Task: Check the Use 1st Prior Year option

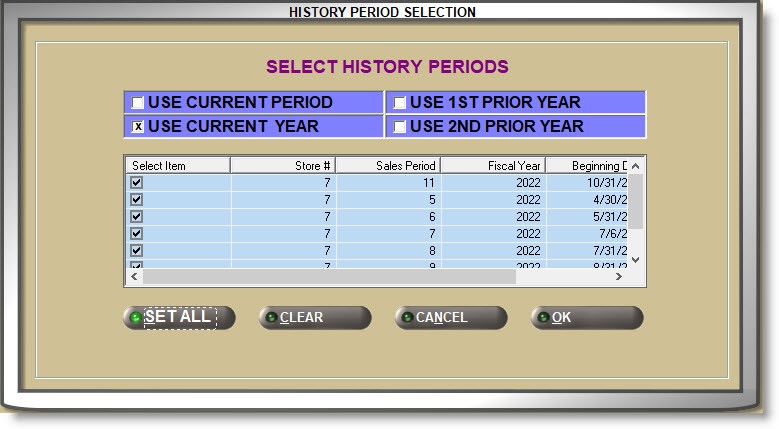Action: point(399,103)
